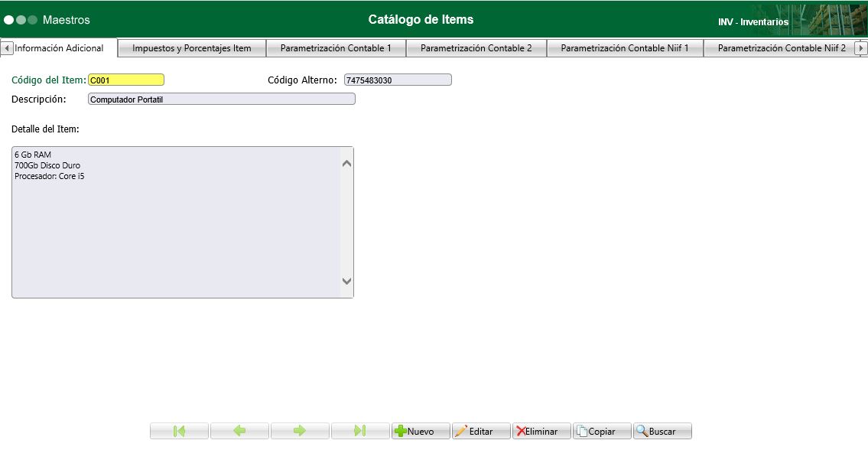The width and height of the screenshot is (868, 450).
Task: Click the Catálogo de Items title
Action: 421,19
